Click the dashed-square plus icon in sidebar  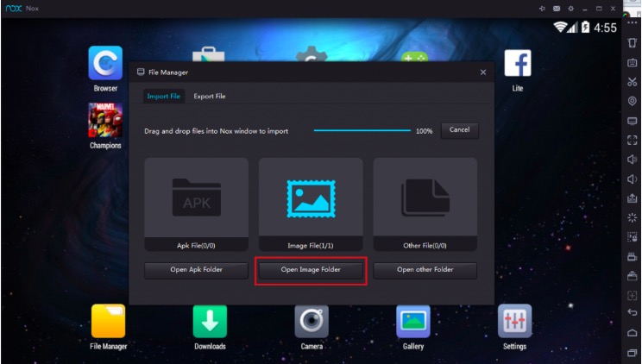(633, 295)
